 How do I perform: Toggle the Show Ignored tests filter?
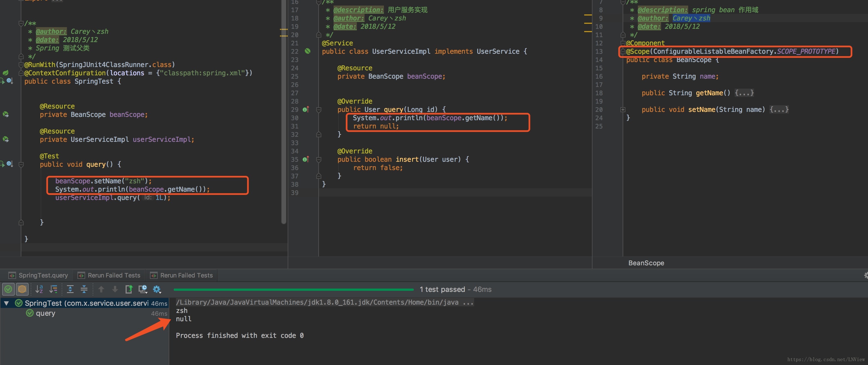(x=22, y=289)
